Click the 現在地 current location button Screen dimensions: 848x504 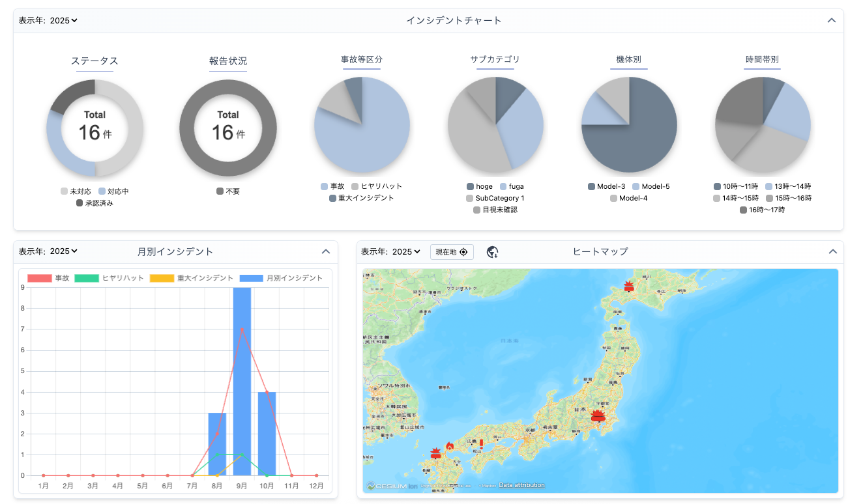coord(452,252)
